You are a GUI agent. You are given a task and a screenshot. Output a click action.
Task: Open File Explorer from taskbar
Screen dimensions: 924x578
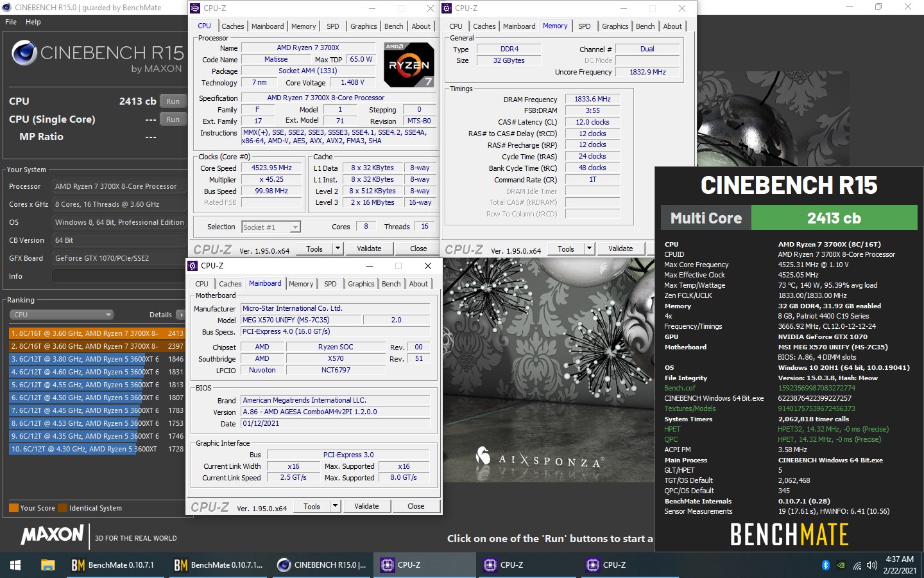point(47,565)
